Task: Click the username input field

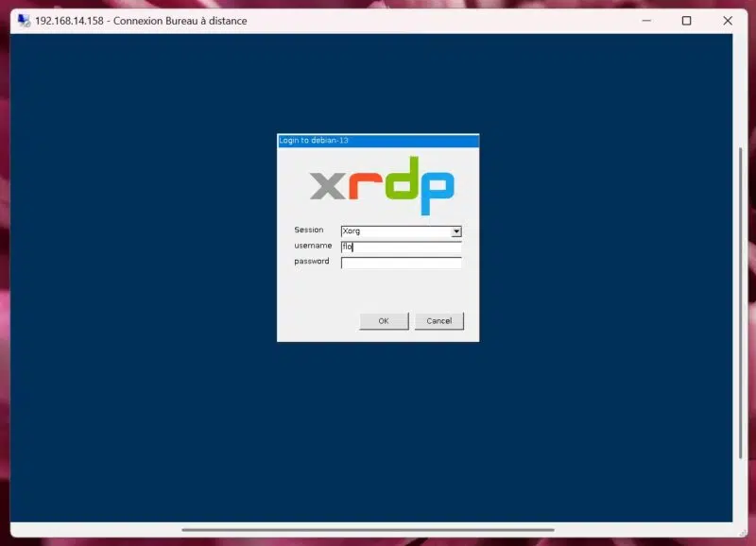Action: [401, 247]
